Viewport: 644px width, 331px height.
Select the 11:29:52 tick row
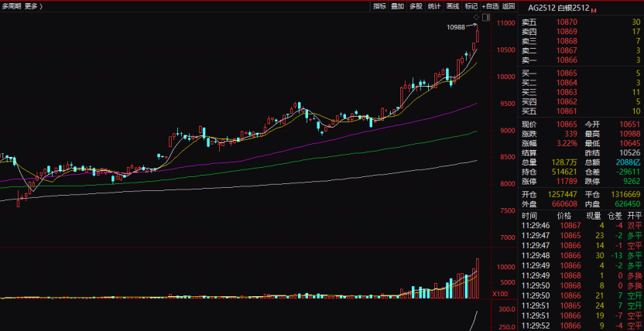[581, 326]
